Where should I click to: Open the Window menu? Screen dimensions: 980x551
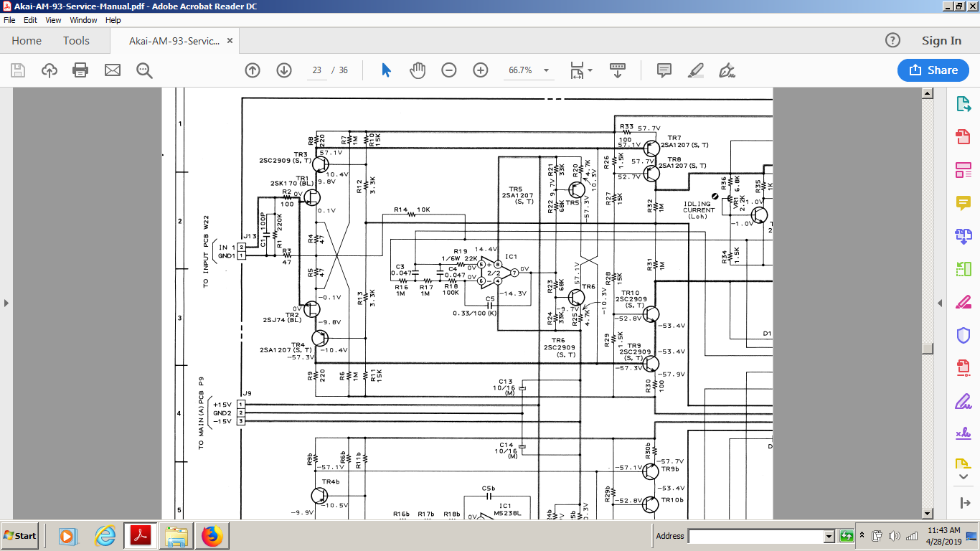coord(83,20)
